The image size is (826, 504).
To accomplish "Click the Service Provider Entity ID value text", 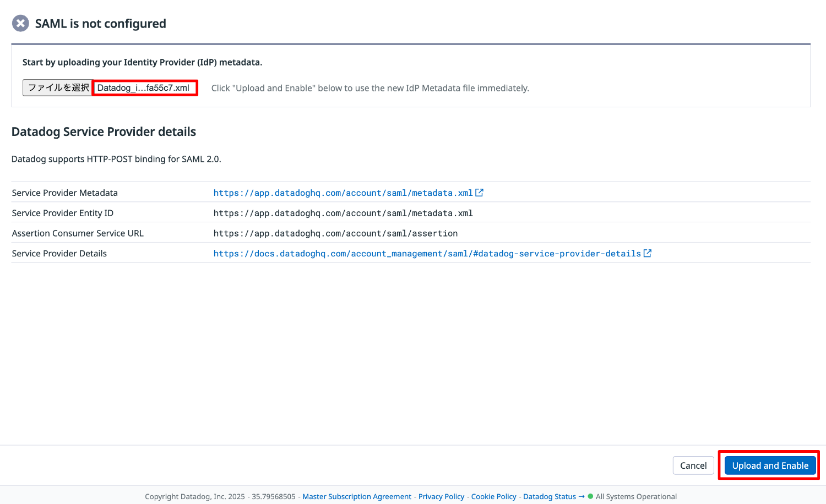I will pyautogui.click(x=343, y=213).
